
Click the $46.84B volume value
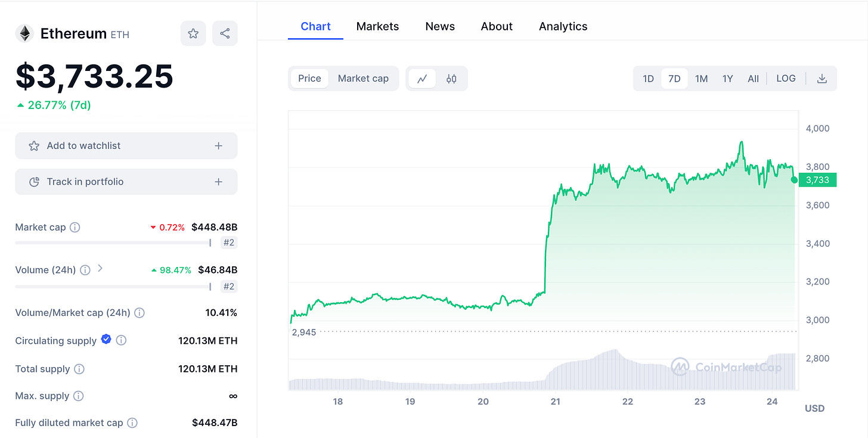click(218, 270)
